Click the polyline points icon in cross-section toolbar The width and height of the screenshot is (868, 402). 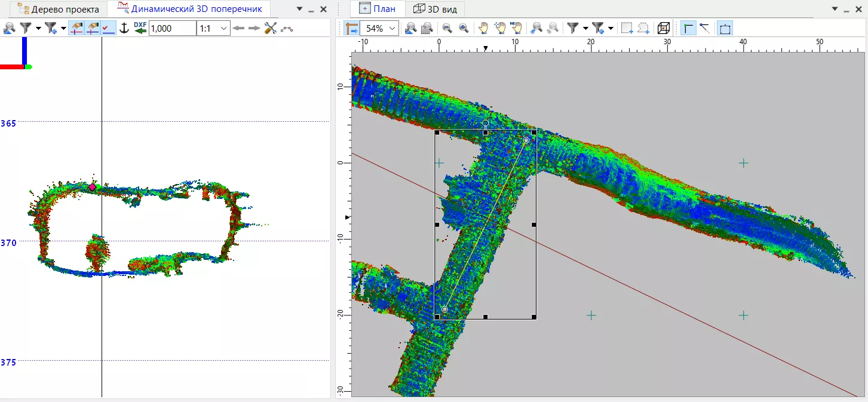point(287,28)
